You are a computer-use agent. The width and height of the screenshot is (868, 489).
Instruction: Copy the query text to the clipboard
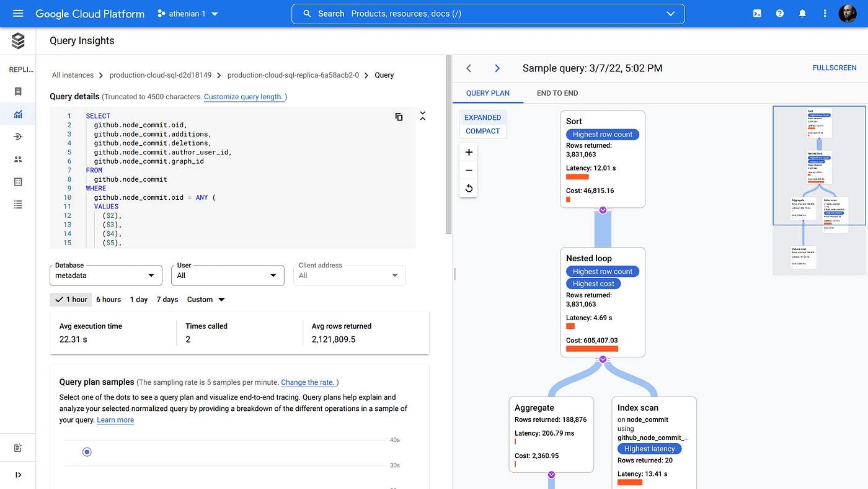pyautogui.click(x=399, y=117)
